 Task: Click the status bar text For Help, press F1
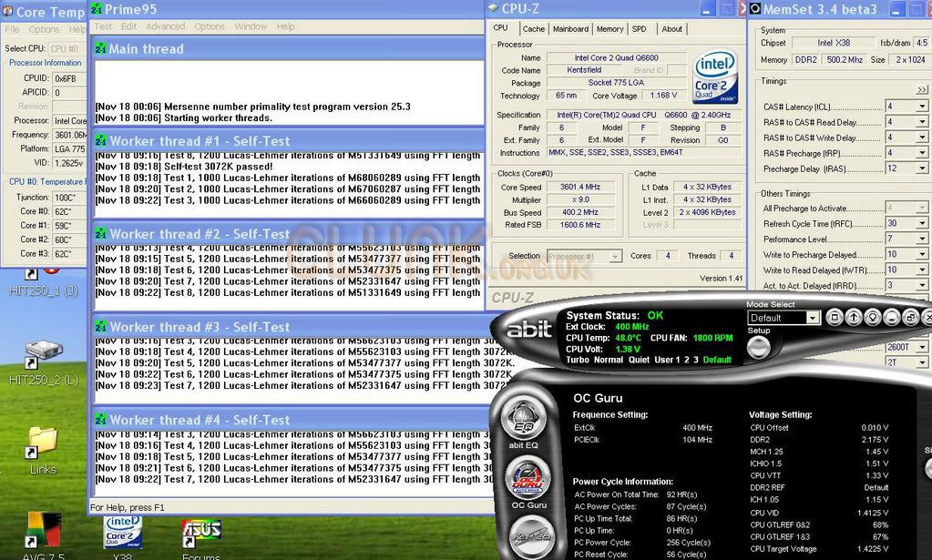click(128, 508)
